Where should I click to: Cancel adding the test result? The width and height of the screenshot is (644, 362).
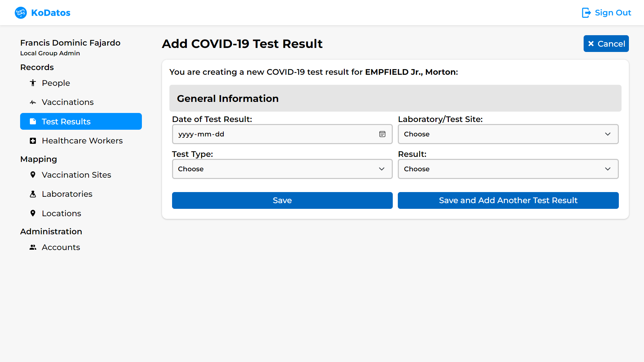tap(606, 44)
